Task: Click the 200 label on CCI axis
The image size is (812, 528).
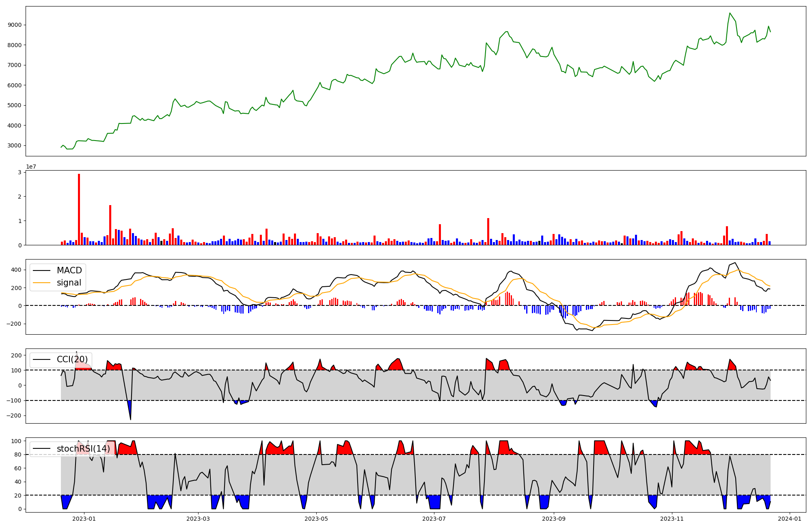Action: [16, 355]
